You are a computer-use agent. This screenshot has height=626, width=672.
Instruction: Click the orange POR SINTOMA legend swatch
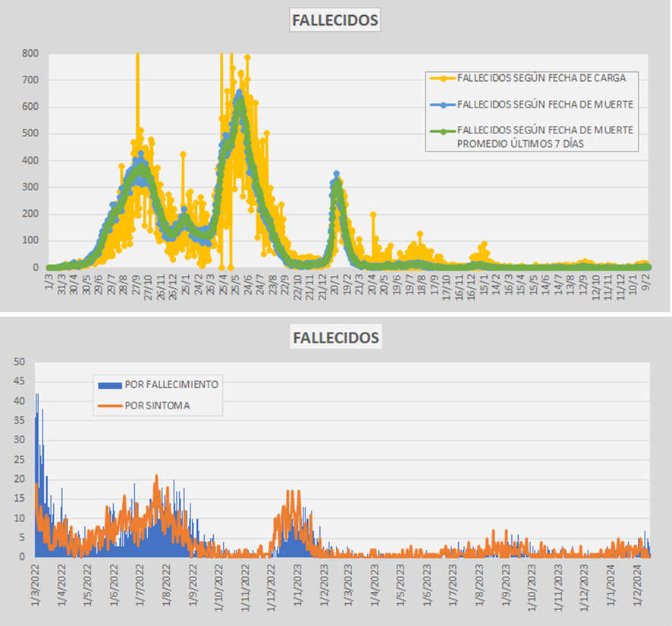(x=110, y=406)
